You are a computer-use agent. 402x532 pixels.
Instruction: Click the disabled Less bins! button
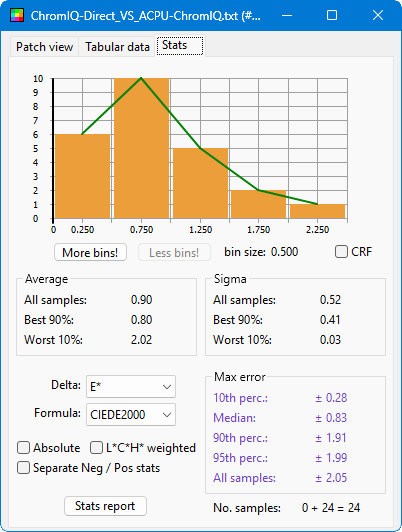(174, 252)
